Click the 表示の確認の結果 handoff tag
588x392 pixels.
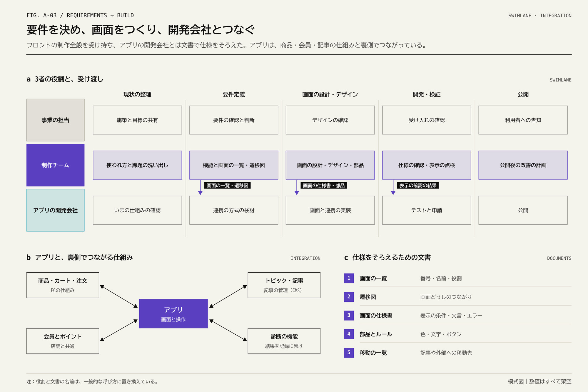pos(418,186)
